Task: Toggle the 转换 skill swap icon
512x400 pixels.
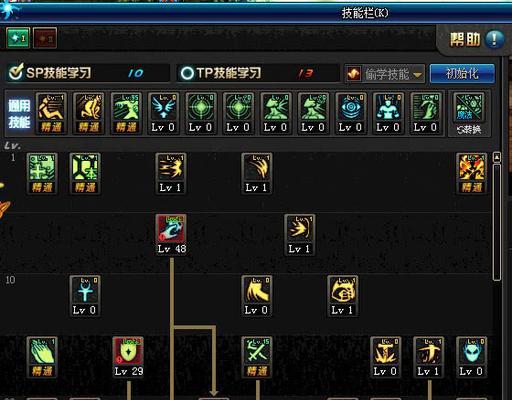Action: [469, 113]
